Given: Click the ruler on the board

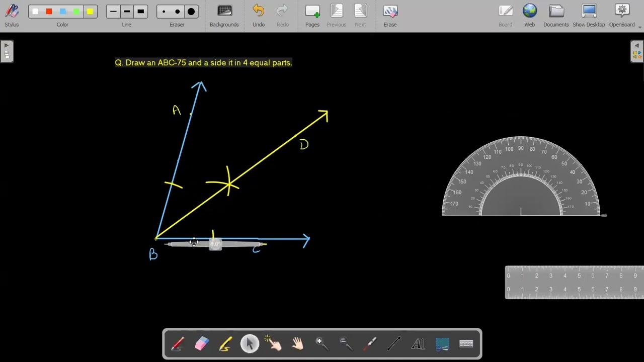Looking at the screenshot, I should click(x=575, y=283).
